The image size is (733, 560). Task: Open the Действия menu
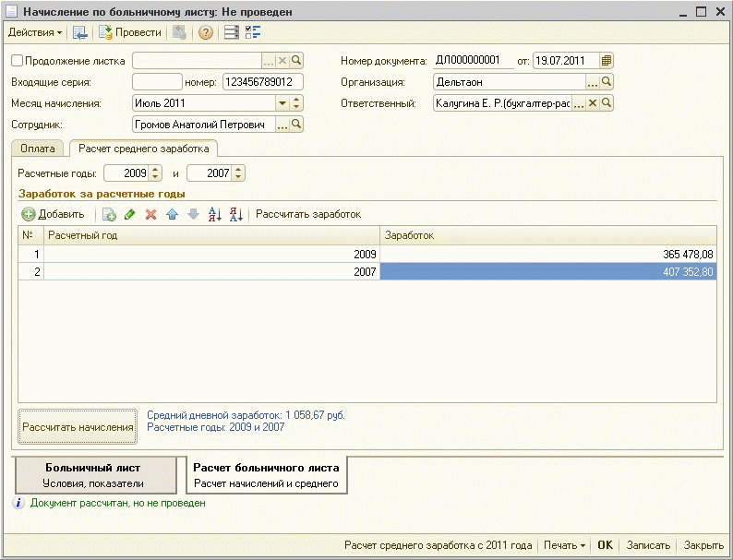[x=35, y=32]
